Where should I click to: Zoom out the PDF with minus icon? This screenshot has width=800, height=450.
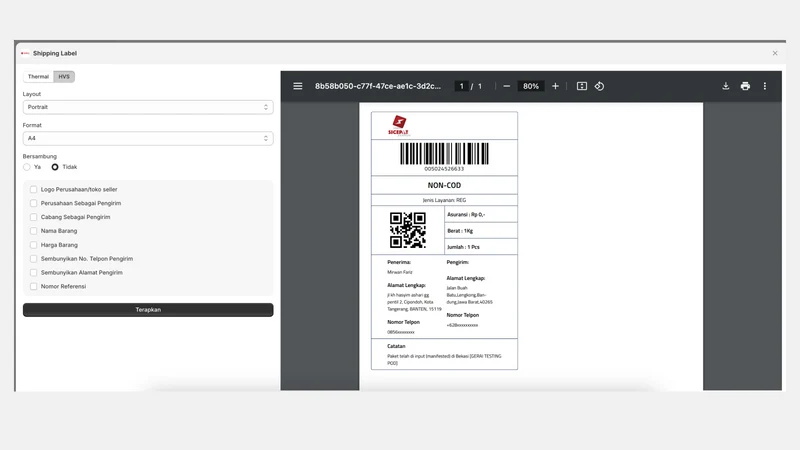point(506,86)
